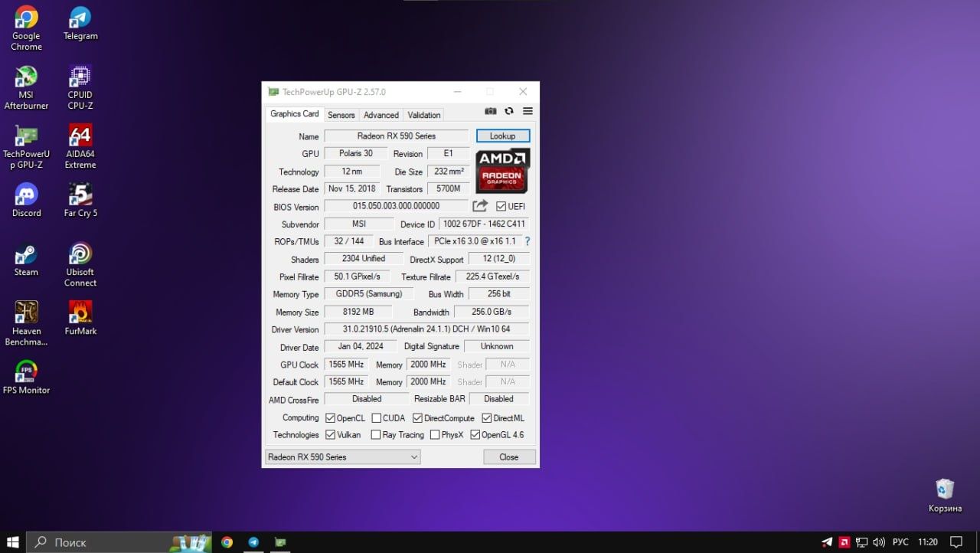Image resolution: width=980 pixels, height=553 pixels.
Task: Open the Windows Start menu
Action: coord(13,542)
